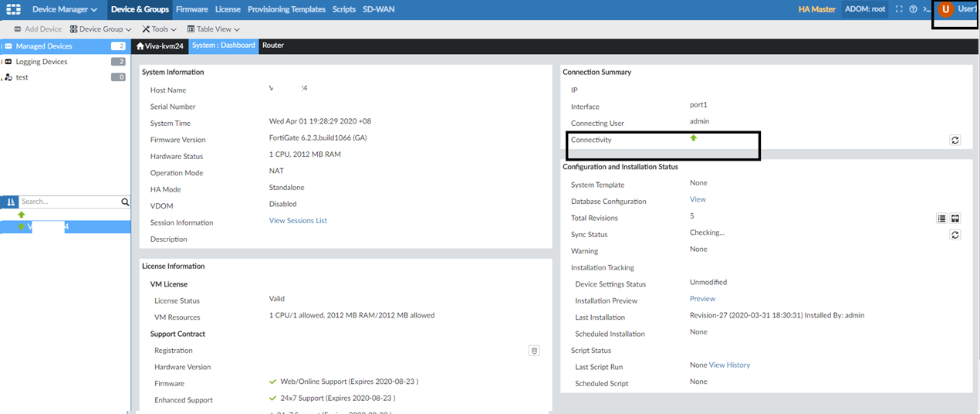Open the Device Manager dropdown
Viewport: 980px width, 414px height.
[65, 9]
